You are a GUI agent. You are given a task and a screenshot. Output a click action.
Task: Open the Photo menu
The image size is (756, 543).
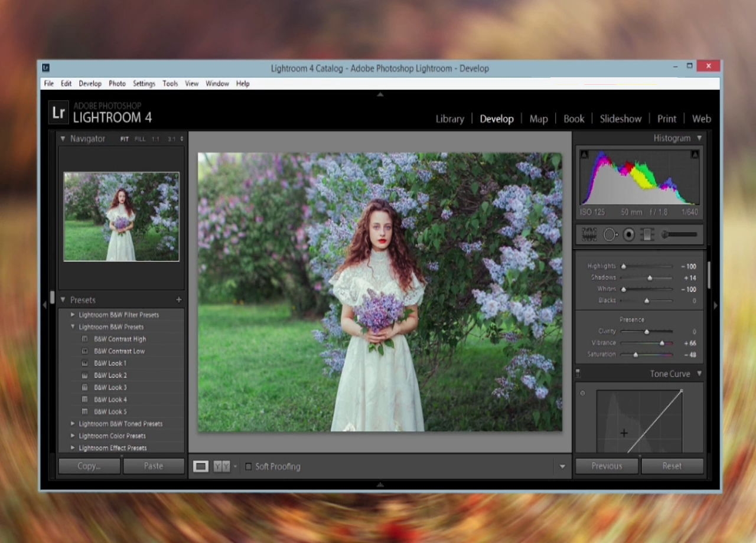point(117,84)
